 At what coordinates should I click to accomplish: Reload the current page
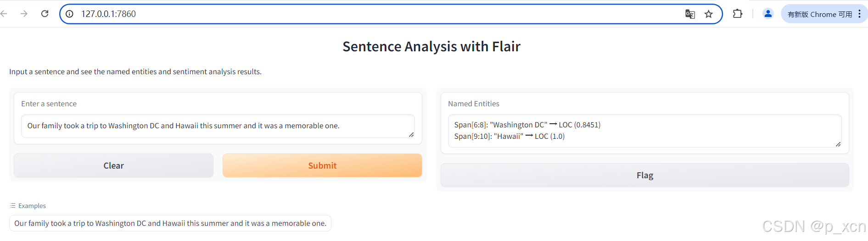(45, 14)
